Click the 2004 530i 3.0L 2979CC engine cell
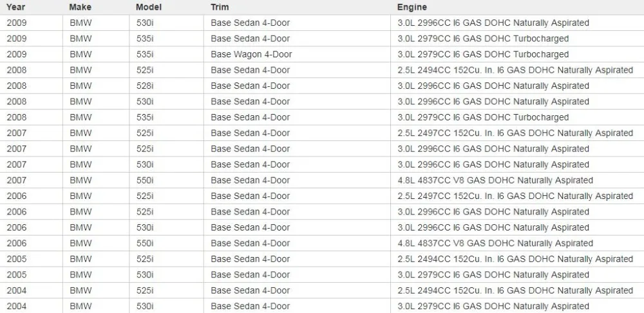Screen dimensions: 644x313 pos(517,306)
